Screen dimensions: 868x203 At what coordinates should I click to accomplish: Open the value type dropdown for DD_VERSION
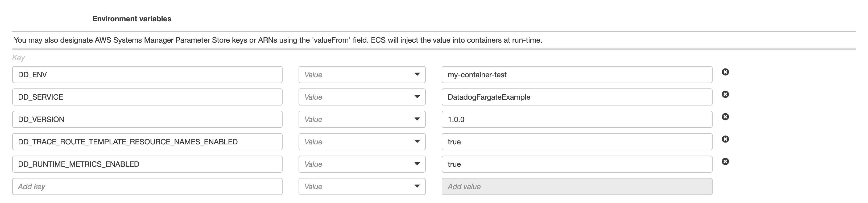point(418,119)
